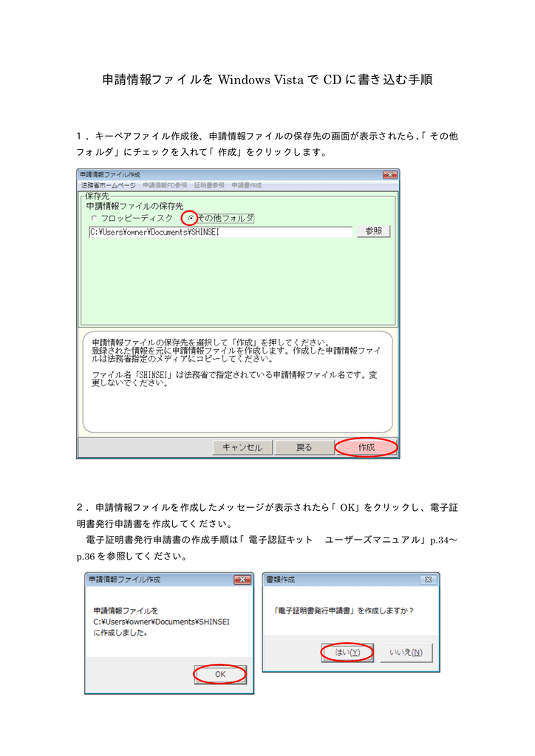Open the 証明書参照 menu item
535x756 pixels.
pos(209,185)
